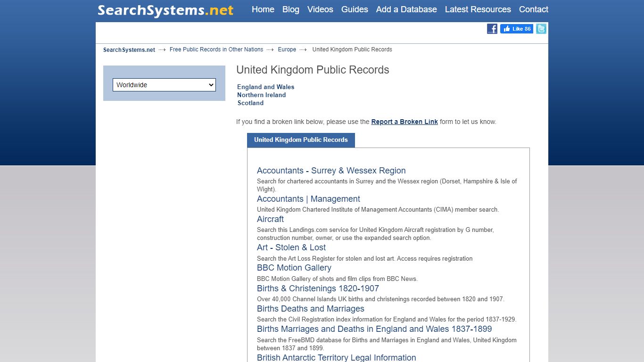The width and height of the screenshot is (644, 362).
Task: Click the 'United Kingdom Public Records' breadcrumb text
Action: (x=352, y=49)
